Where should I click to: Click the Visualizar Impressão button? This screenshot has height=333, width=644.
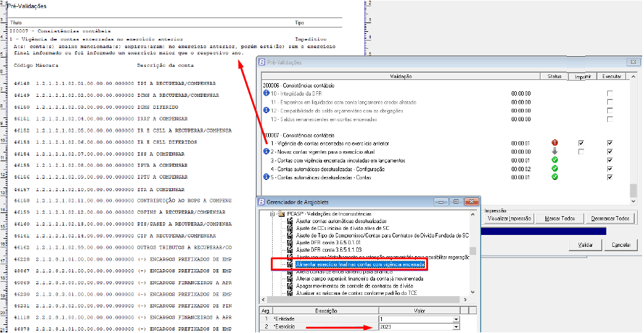508,219
